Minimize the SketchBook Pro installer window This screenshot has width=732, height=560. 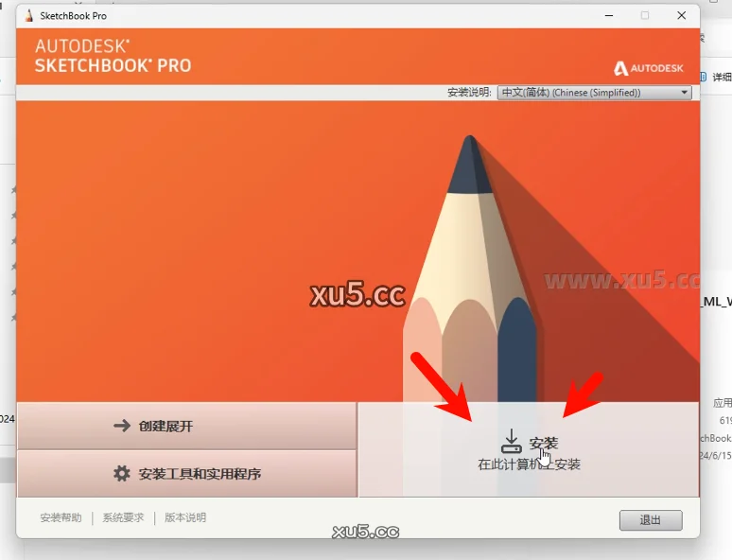pyautogui.click(x=609, y=15)
